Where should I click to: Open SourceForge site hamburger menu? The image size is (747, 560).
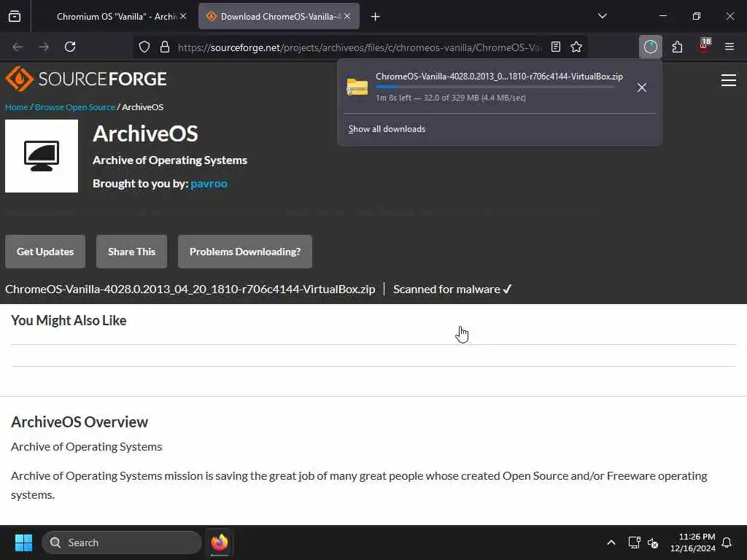click(729, 80)
